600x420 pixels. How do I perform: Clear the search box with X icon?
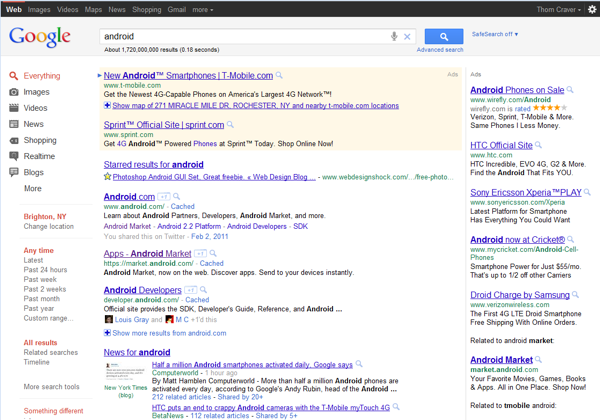(407, 37)
